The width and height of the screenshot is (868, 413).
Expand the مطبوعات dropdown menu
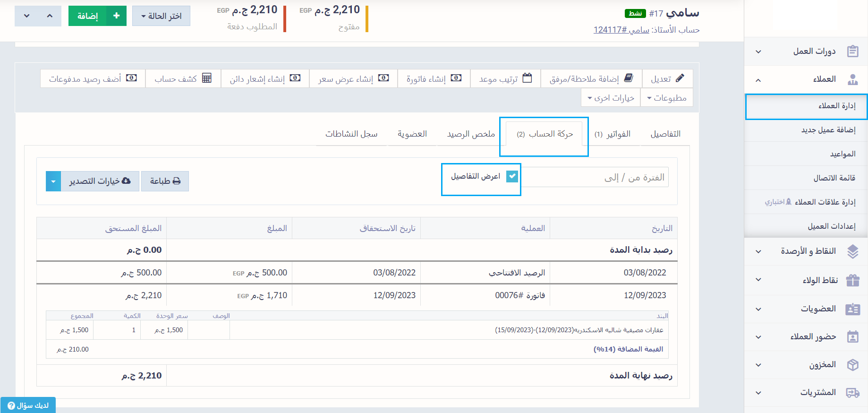[x=666, y=98]
